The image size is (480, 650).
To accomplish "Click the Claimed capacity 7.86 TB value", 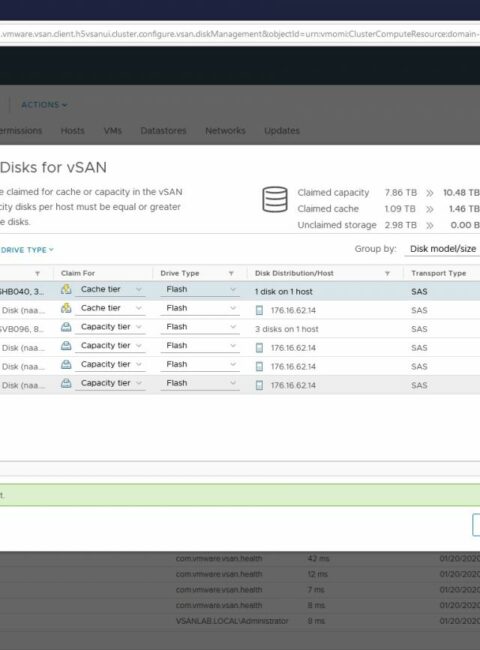I will tap(401, 193).
